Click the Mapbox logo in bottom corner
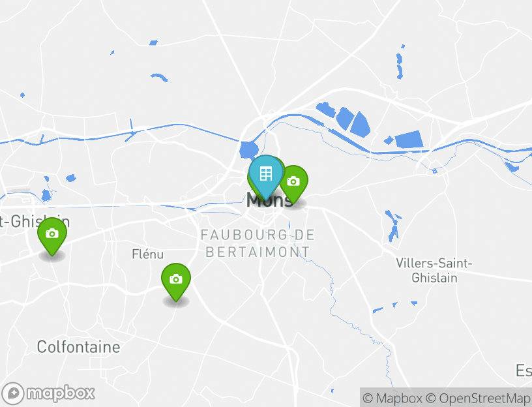 (x=48, y=394)
